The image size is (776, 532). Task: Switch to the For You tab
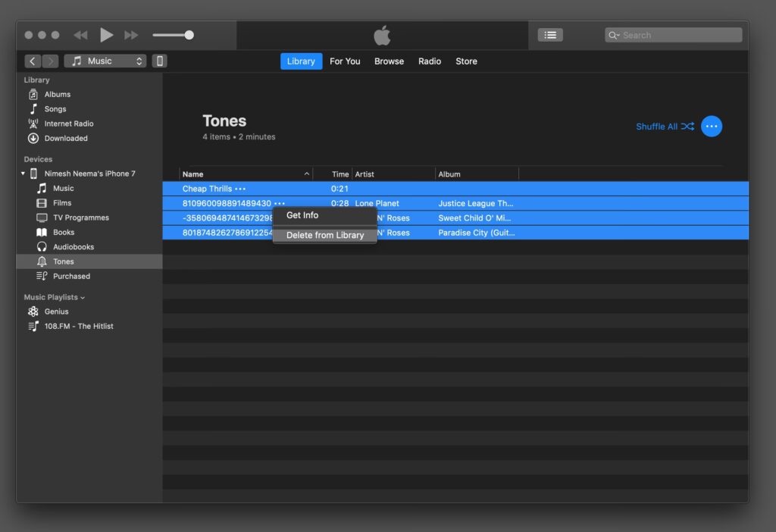[x=345, y=61]
